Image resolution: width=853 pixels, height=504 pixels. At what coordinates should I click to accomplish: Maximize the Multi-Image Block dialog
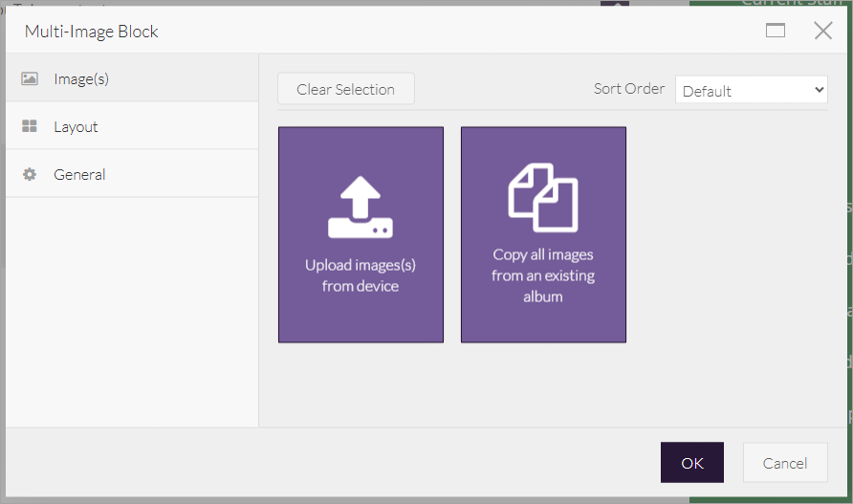776,31
